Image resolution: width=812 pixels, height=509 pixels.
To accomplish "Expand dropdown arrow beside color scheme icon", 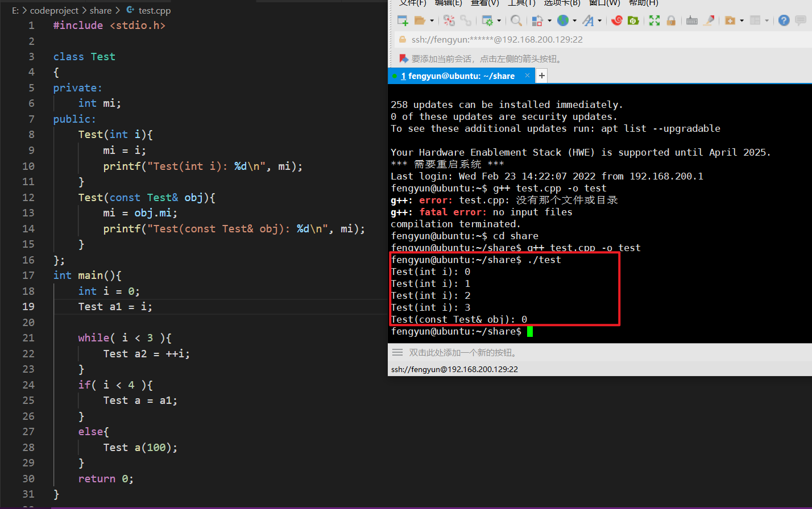I will pos(549,20).
